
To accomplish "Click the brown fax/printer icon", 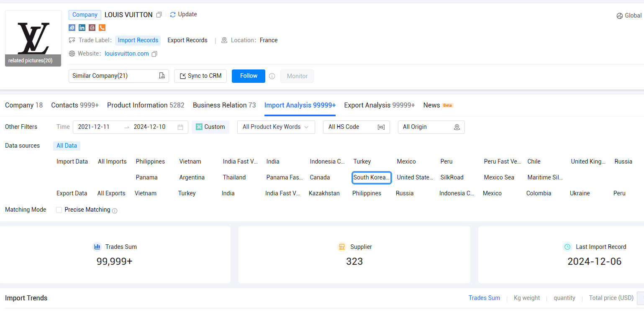I will coord(92,28).
